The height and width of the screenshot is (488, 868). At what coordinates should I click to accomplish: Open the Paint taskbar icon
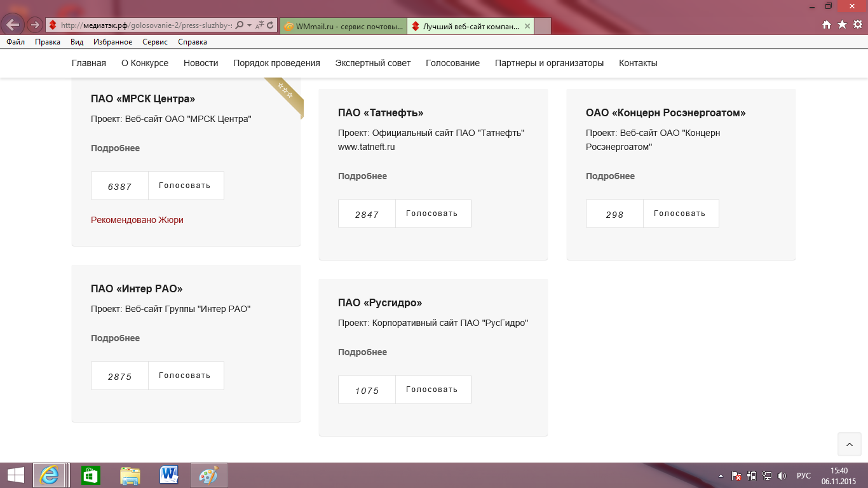click(x=209, y=475)
